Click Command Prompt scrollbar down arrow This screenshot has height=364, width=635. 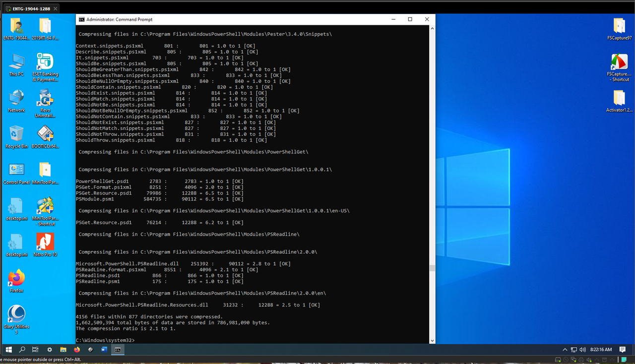432,341
